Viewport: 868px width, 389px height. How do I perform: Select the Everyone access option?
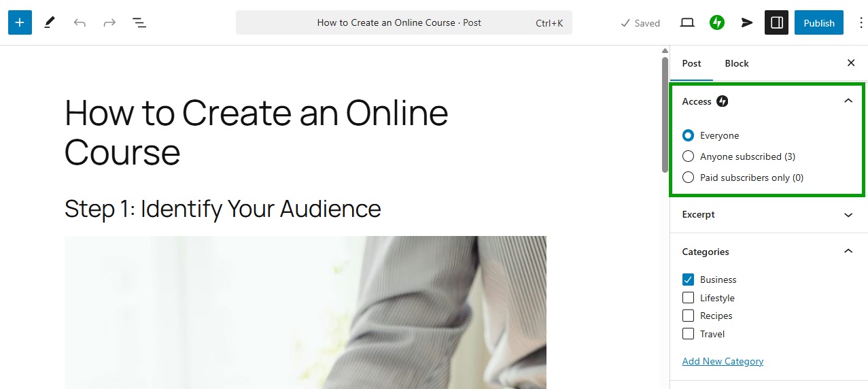688,135
